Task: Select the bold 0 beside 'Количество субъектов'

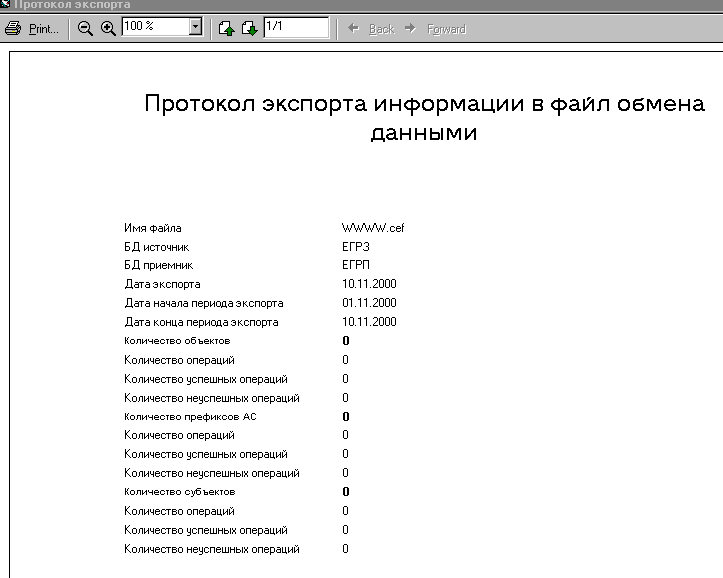Action: tap(346, 492)
